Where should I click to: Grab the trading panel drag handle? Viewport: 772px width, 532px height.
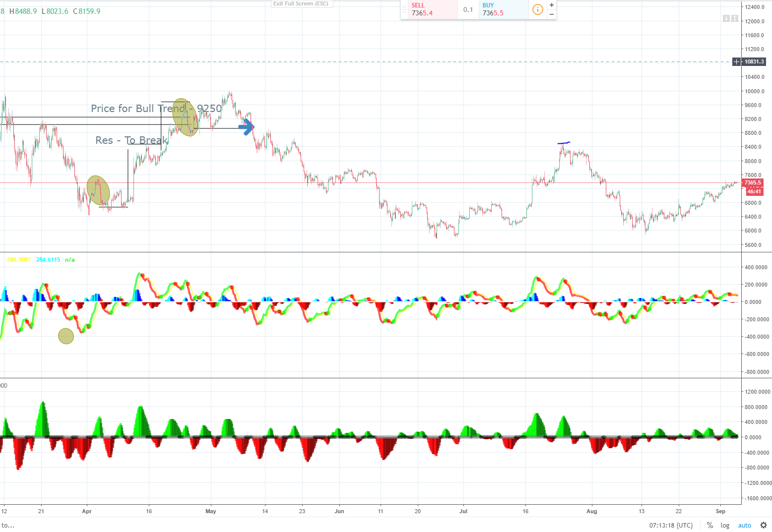pos(404,9)
